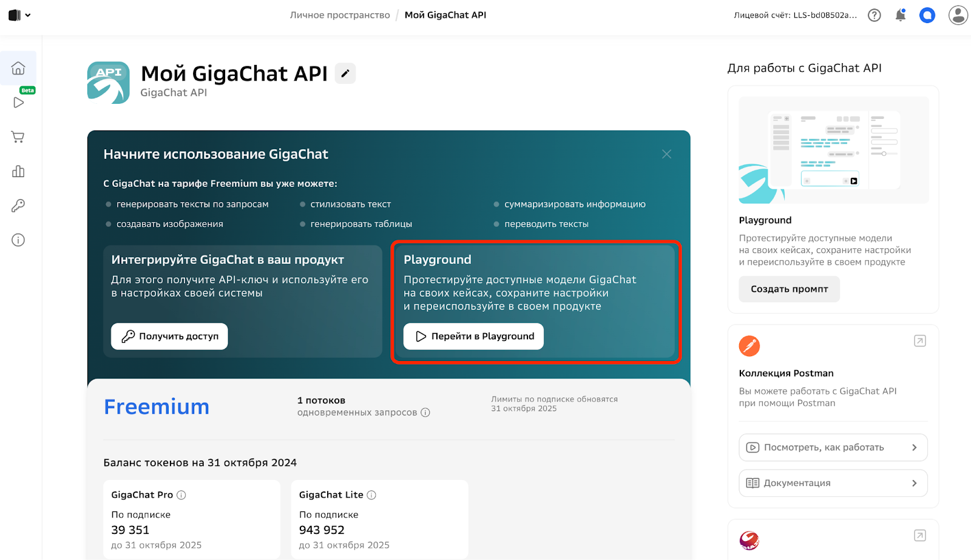Open the notifications bell icon
Viewport: 971px width, 560px height.
[901, 15]
